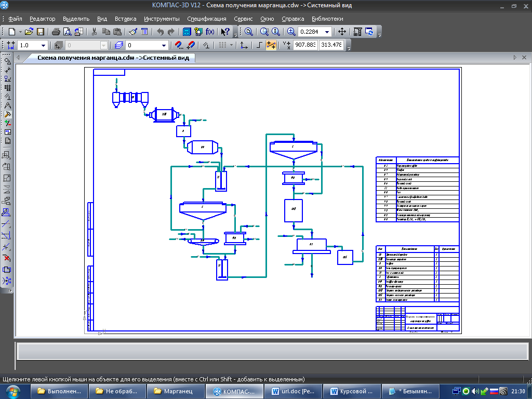The width and height of the screenshot is (532, 399).
Task: Copy properties with the paintbrush icon
Action: tap(133, 32)
